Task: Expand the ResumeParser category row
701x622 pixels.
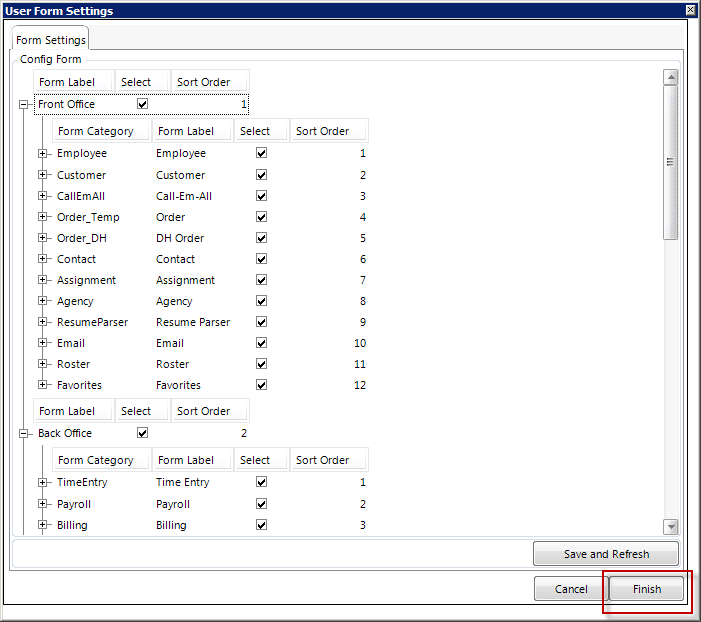Action: (42, 322)
